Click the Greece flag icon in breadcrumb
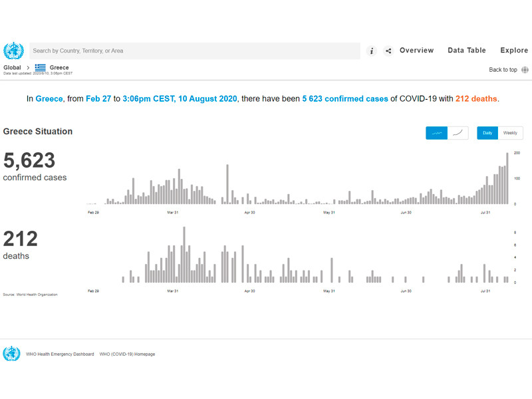The width and height of the screenshot is (532, 399). (x=41, y=68)
